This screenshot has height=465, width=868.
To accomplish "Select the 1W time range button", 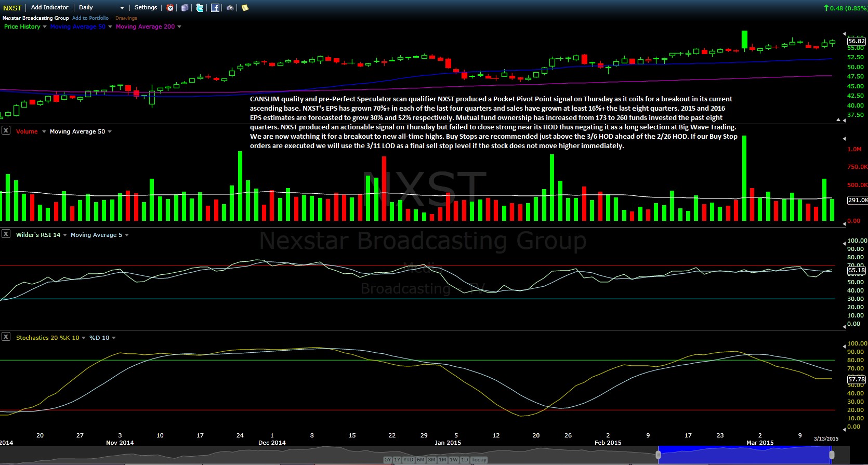I will pyautogui.click(x=454, y=460).
